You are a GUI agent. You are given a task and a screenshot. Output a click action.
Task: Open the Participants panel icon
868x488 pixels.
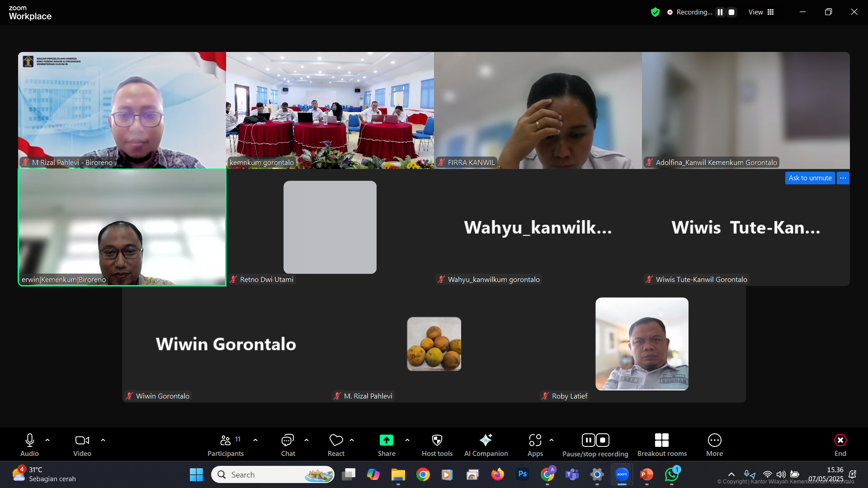pyautogui.click(x=225, y=441)
